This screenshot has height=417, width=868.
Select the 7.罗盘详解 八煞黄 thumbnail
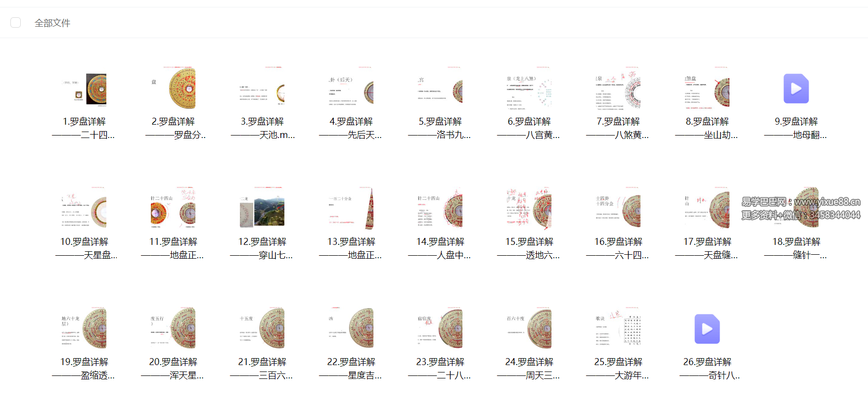[x=618, y=89]
